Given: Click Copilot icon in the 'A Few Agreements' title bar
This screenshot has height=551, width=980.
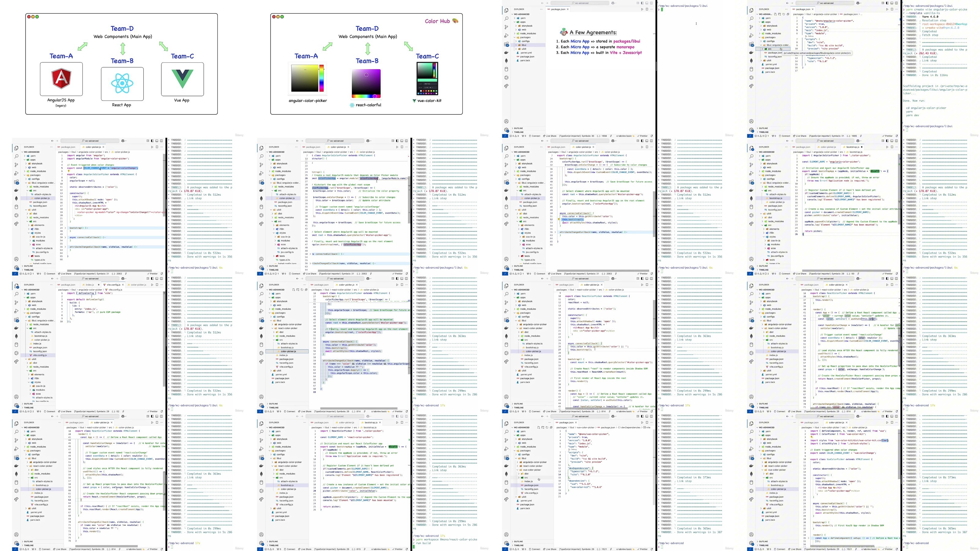Looking at the screenshot, I should 613,3.
